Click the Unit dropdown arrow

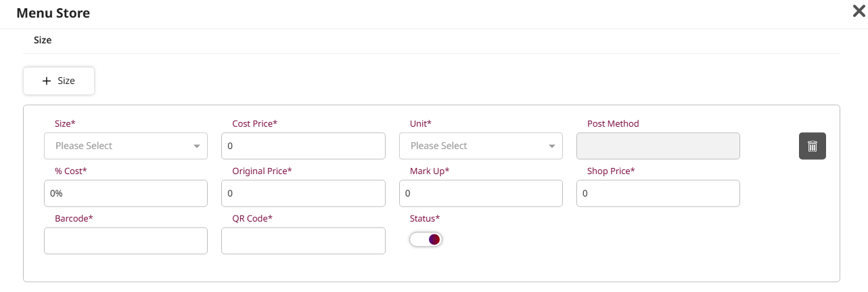coord(552,146)
